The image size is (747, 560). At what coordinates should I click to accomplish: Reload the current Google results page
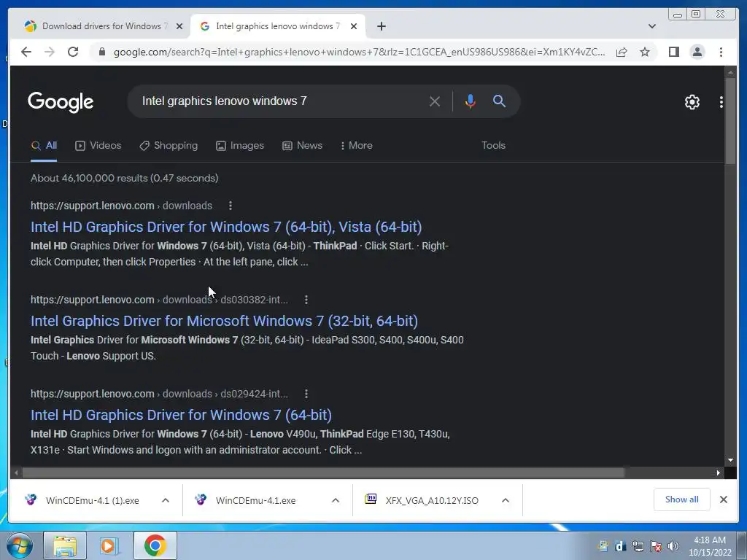tap(73, 52)
